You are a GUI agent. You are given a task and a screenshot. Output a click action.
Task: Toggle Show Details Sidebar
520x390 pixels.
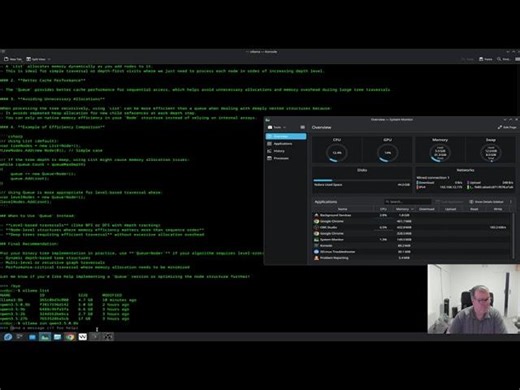click(486, 202)
